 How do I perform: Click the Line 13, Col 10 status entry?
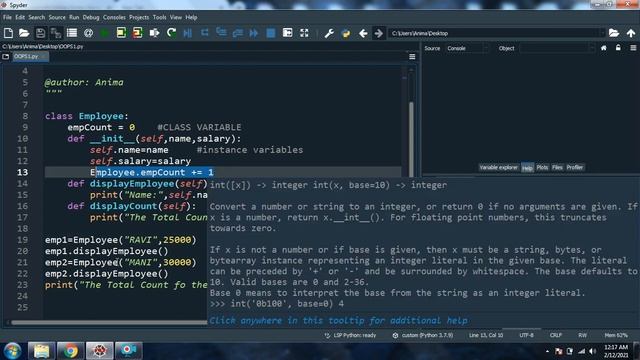[486, 335]
